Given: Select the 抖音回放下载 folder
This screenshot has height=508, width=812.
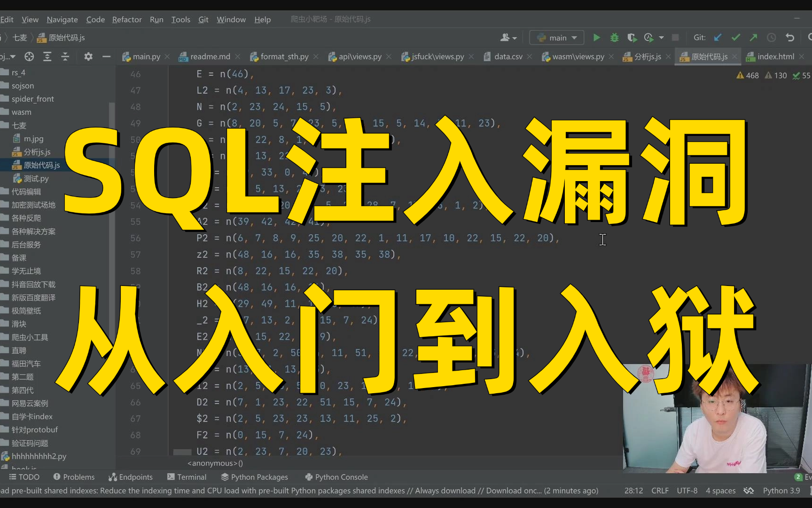Looking at the screenshot, I should point(33,284).
